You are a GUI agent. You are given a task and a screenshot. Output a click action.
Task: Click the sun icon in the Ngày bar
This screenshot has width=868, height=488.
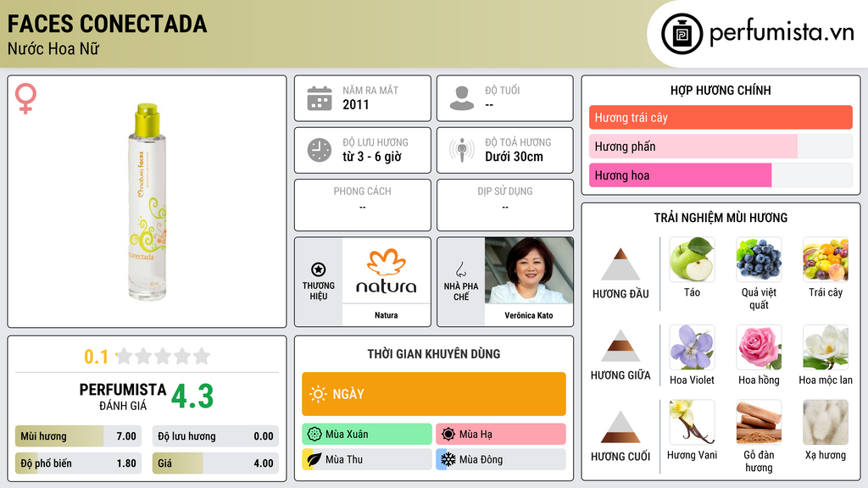point(318,394)
